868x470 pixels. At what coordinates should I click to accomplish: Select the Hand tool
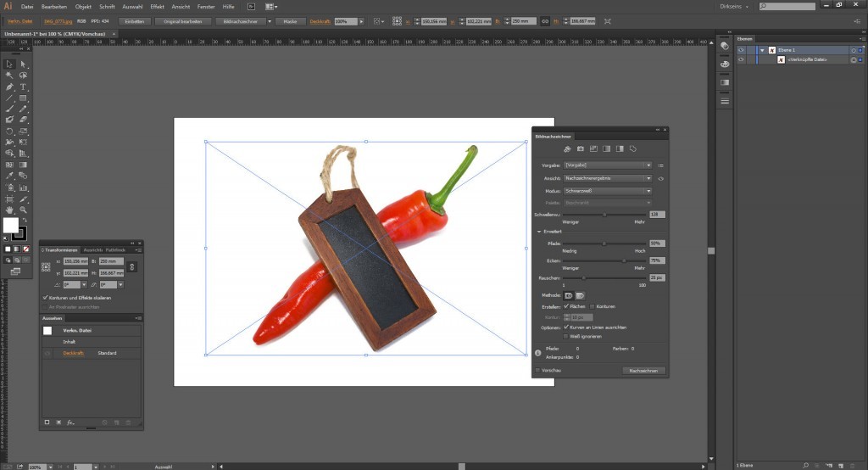(x=9, y=210)
